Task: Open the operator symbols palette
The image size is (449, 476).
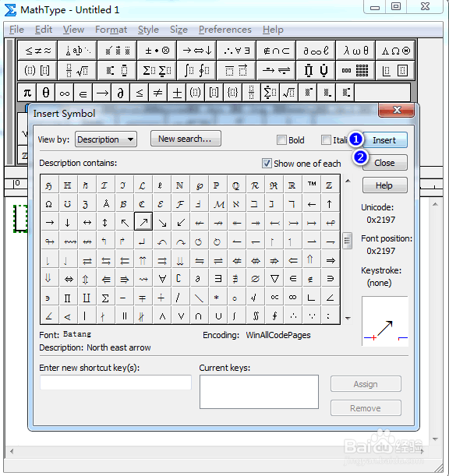Action: 157,50
